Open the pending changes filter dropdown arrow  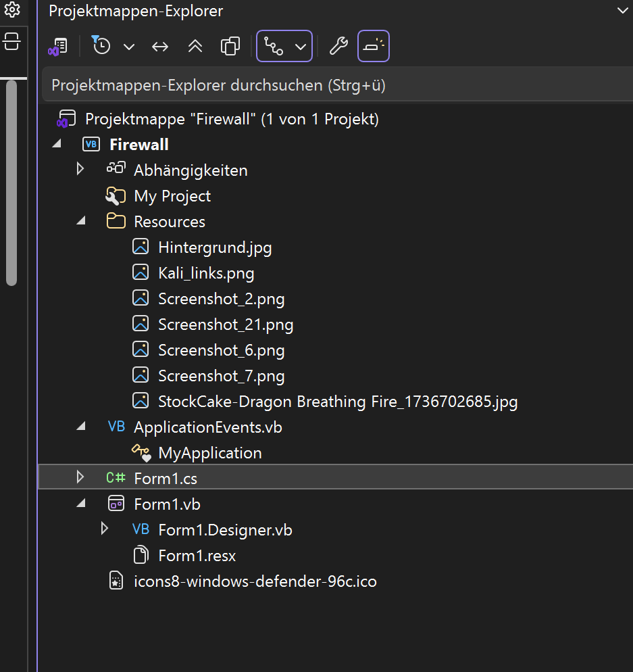(x=129, y=47)
